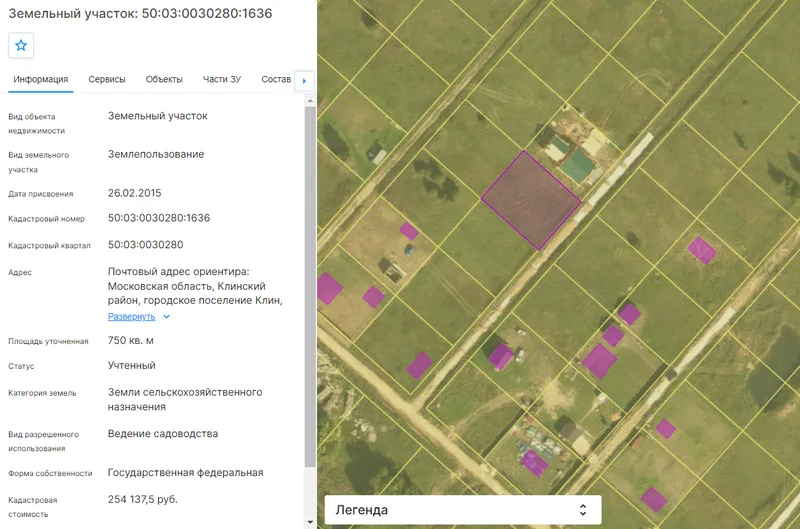Image resolution: width=800 pixels, height=529 pixels.
Task: Switch to the Сервисы tab
Action: coord(107,80)
